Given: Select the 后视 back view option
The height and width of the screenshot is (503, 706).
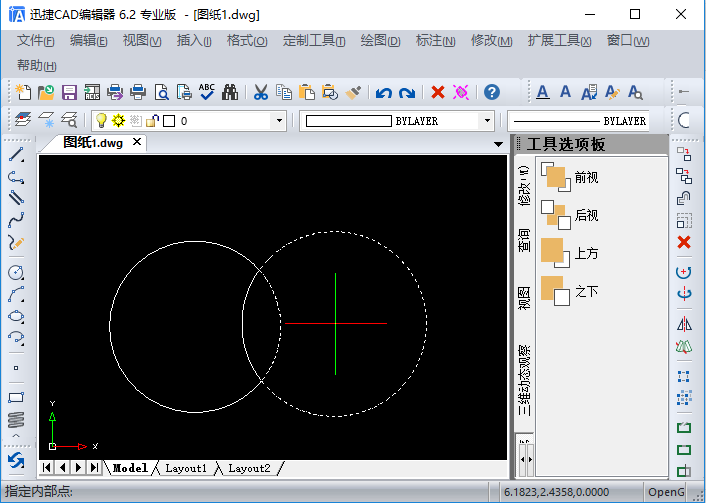Looking at the screenshot, I should (x=570, y=215).
